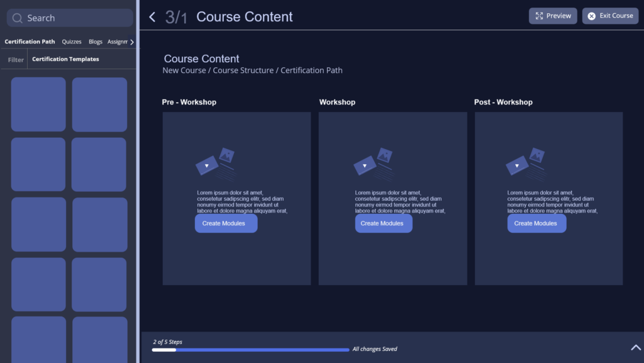This screenshot has height=363, width=644.
Task: Click the steps progress bar
Action: [x=250, y=350]
